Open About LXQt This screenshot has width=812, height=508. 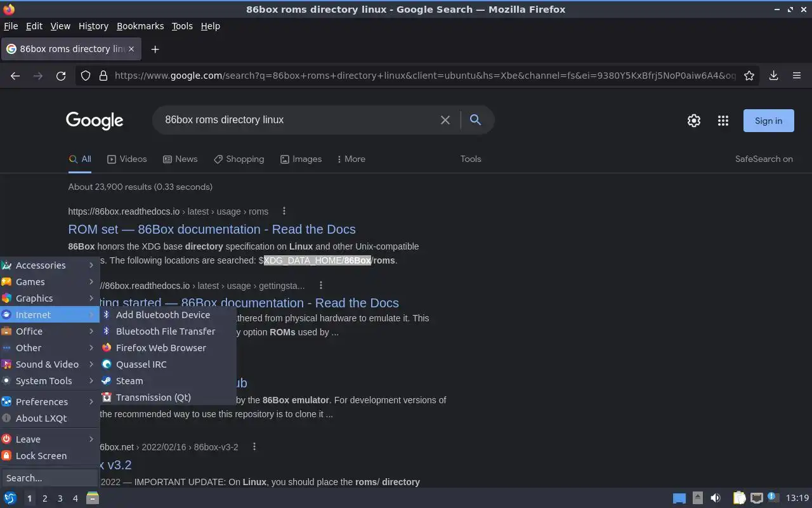coord(49,418)
